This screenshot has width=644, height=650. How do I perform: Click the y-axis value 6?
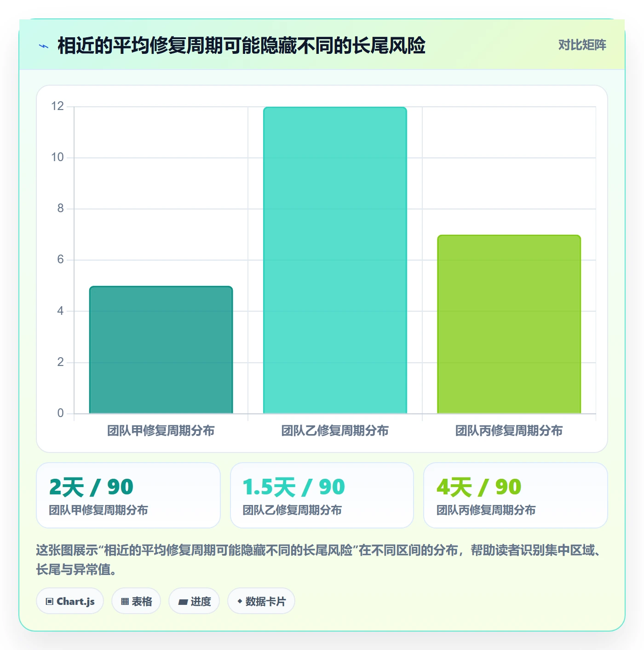tap(60, 260)
